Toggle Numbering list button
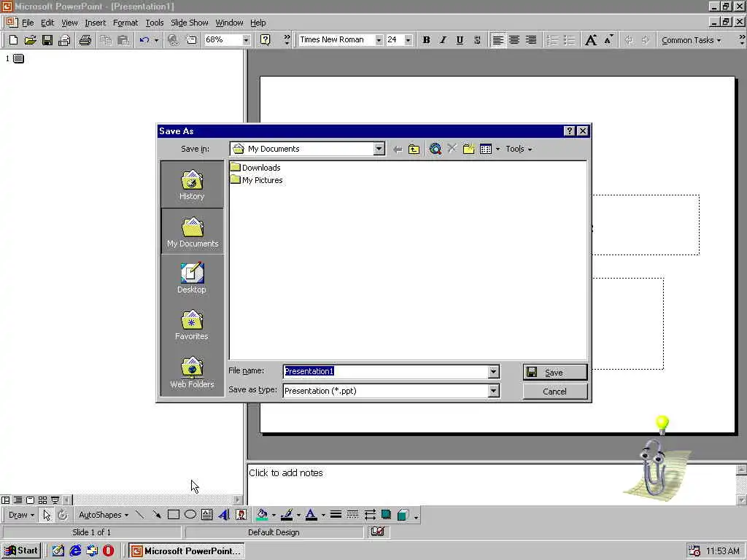 coord(552,40)
